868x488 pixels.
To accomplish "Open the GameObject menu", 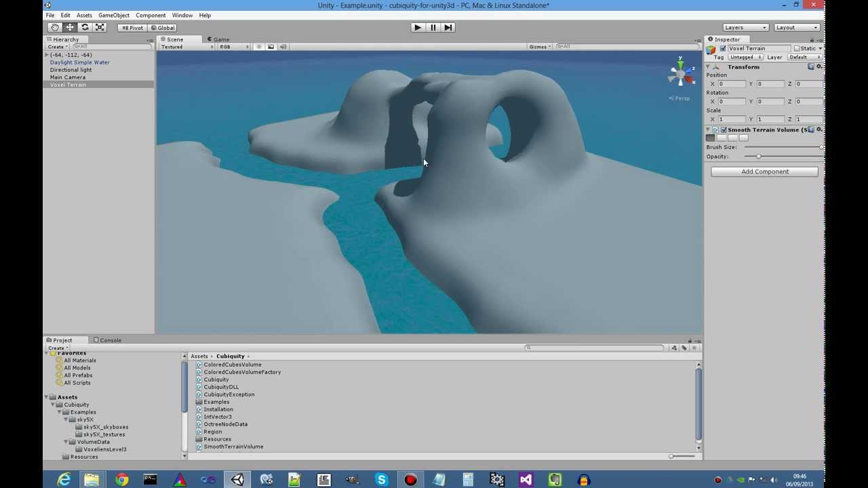I will 114,15.
